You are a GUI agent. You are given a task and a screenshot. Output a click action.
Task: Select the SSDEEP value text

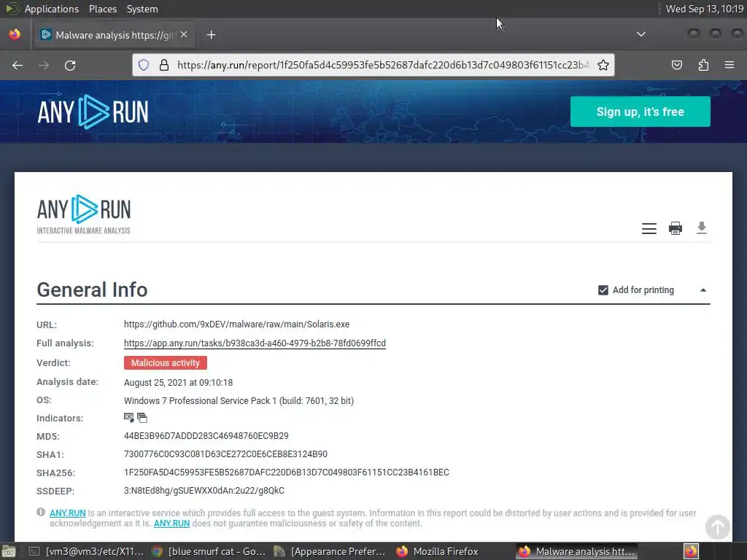pos(204,491)
